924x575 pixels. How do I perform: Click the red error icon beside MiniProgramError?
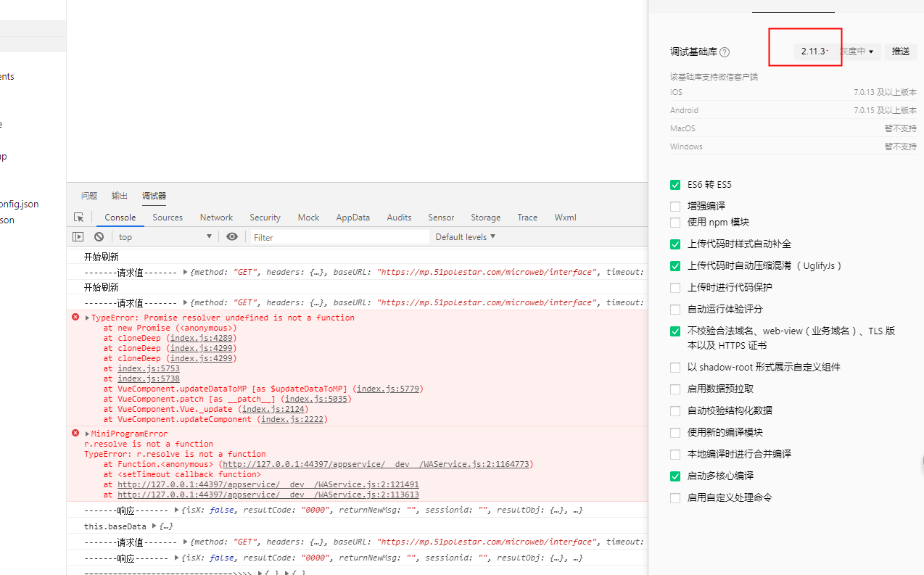[x=75, y=433]
